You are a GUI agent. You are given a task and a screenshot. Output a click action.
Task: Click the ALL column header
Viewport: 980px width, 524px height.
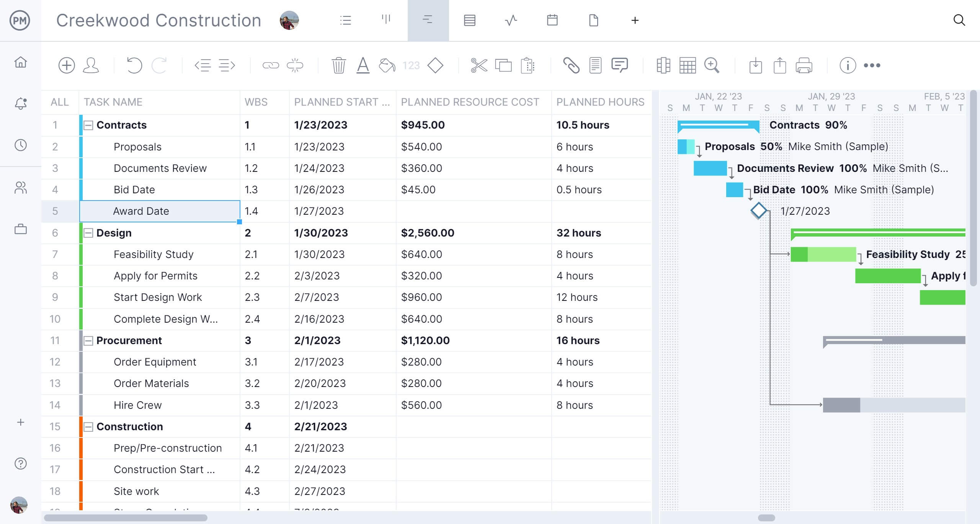coord(60,102)
